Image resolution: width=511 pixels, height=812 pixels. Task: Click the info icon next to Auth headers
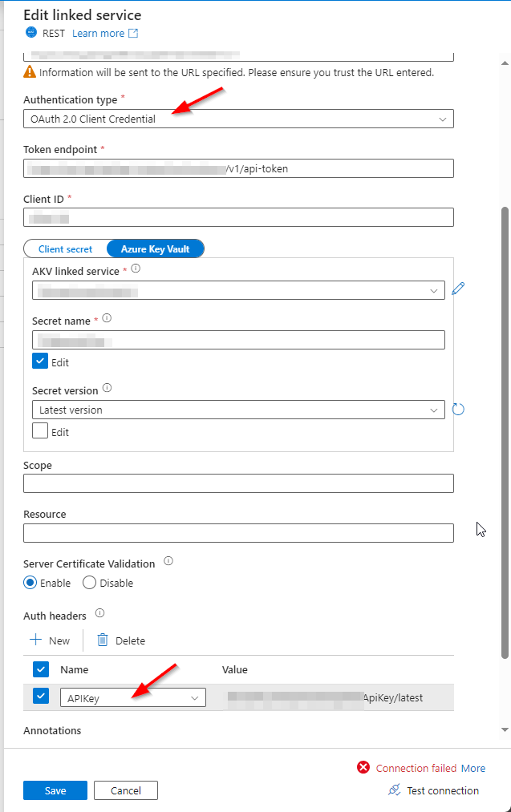tap(100, 613)
